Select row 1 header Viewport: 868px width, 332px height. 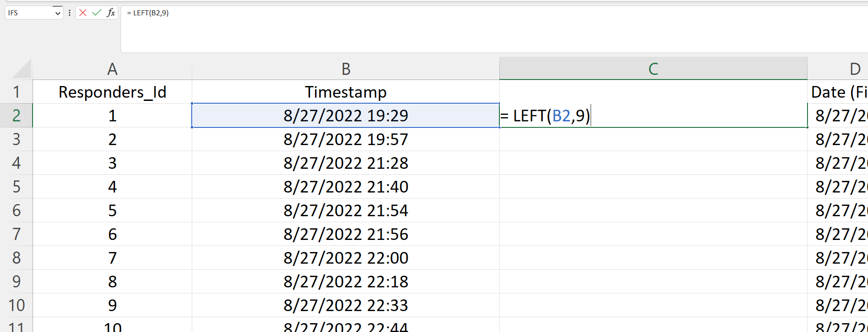(17, 92)
